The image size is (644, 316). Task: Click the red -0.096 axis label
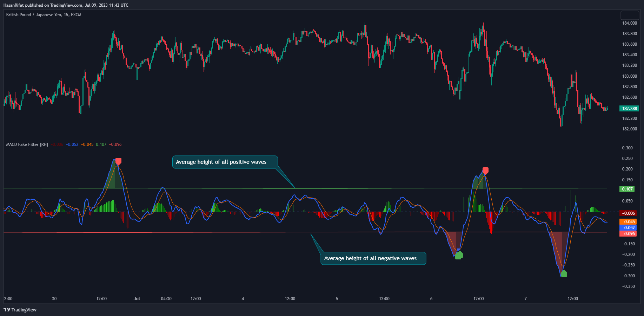628,234
